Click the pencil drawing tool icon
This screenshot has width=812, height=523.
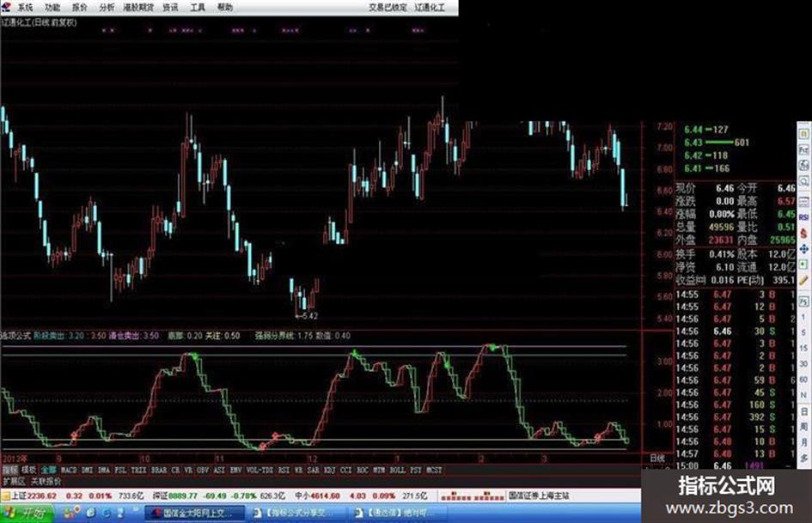[x=803, y=281]
